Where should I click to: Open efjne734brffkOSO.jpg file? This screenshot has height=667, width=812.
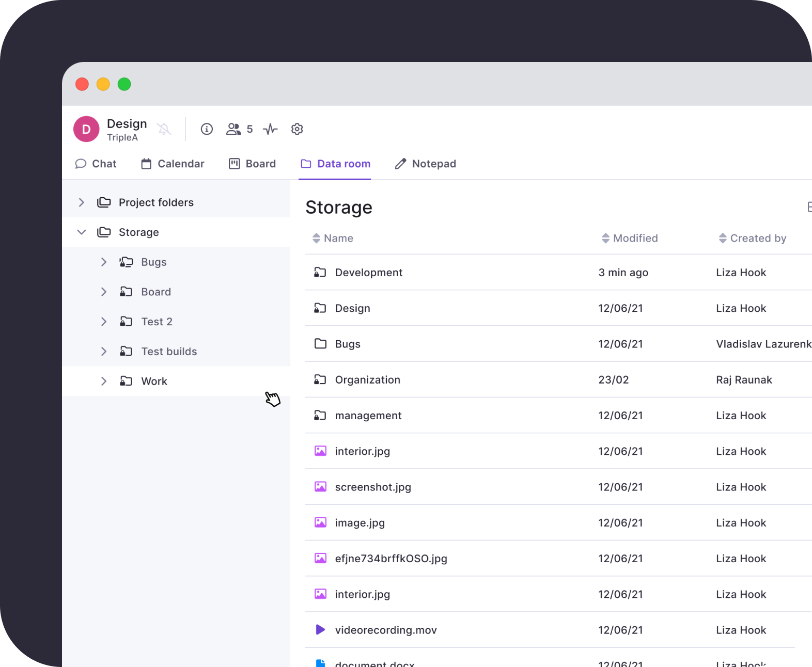[558, 558]
